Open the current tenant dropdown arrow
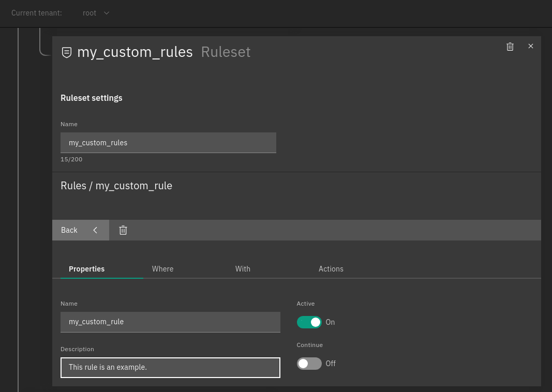The image size is (552, 392). point(107,13)
